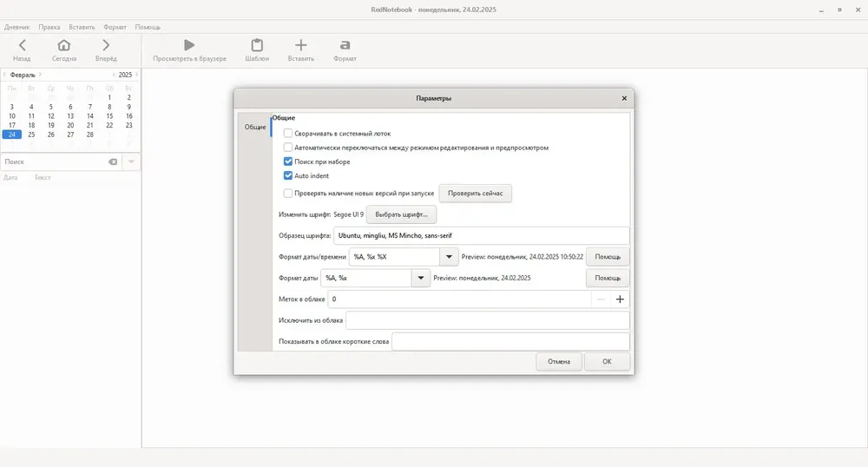
Task: Select day 14 in the calendar
Action: click(89, 116)
